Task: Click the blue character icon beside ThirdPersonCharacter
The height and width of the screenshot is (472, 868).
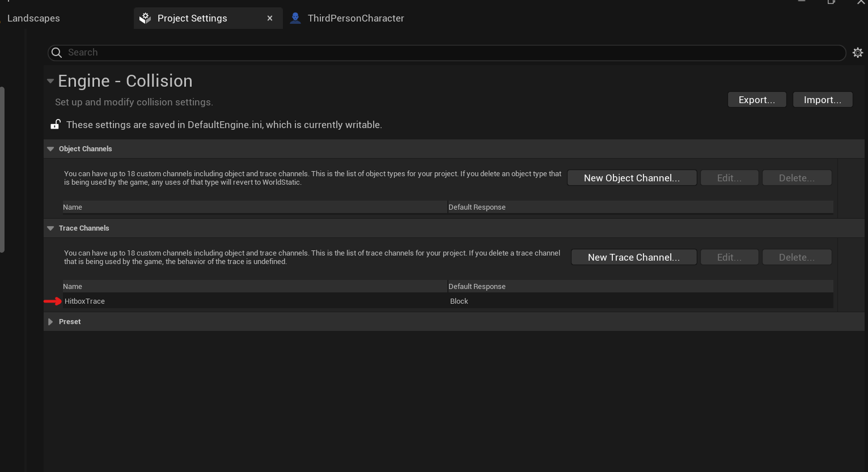Action: [295, 18]
